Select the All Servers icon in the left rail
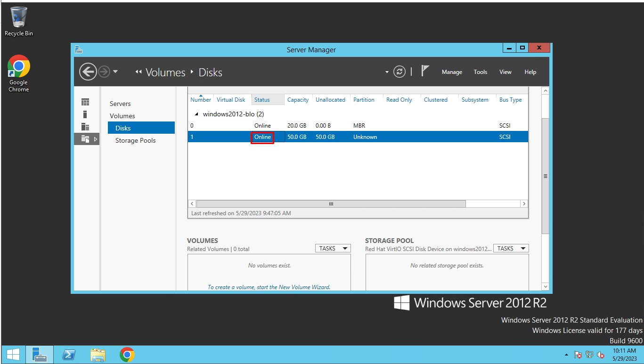The image size is (644, 364). pos(85,127)
